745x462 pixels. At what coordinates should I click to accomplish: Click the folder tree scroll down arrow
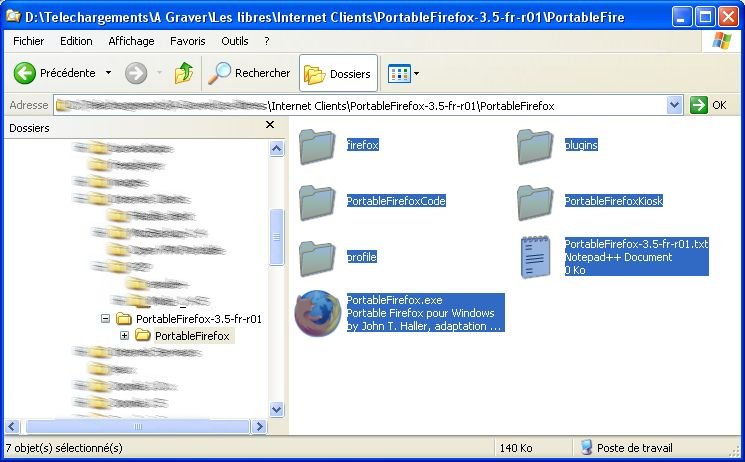point(277,409)
